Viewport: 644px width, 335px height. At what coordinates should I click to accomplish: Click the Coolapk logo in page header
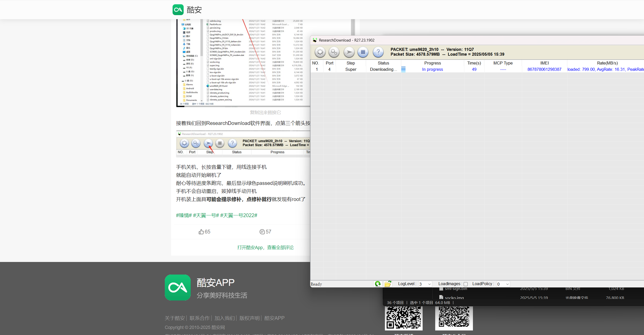point(178,10)
